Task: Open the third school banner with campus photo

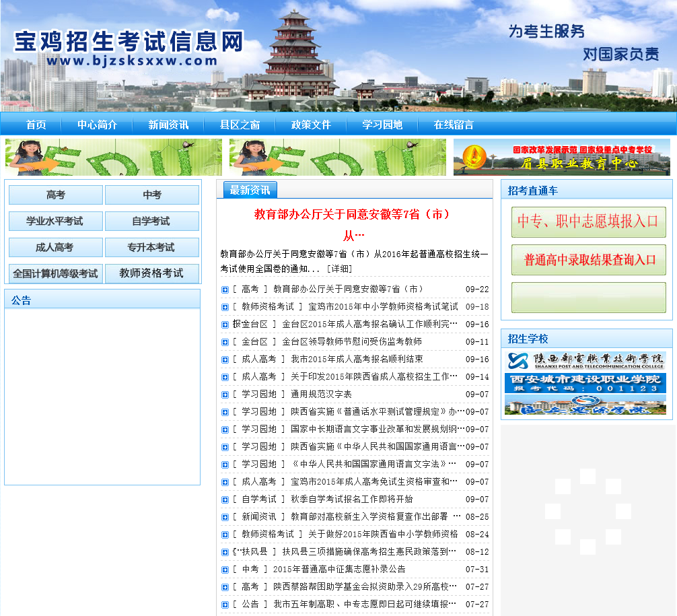Action: tap(585, 405)
